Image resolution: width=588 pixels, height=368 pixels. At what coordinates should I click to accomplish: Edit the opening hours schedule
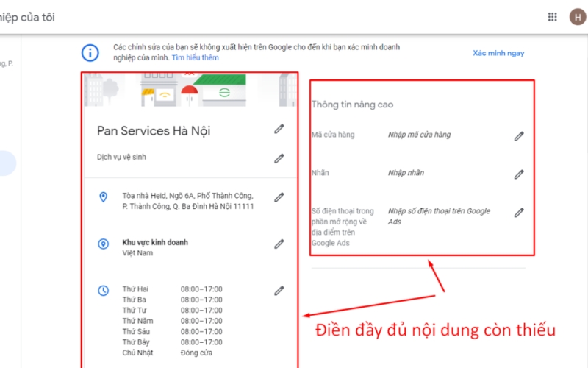point(279,291)
